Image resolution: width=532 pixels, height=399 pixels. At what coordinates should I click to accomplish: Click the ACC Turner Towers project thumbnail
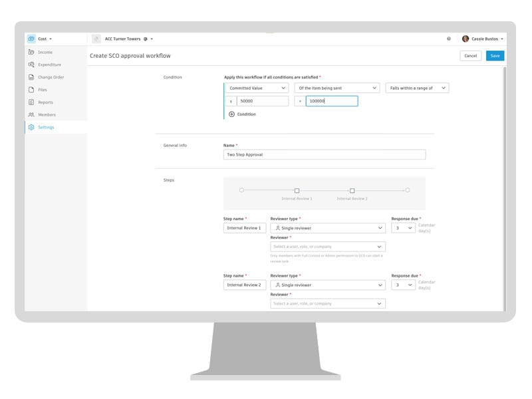(96, 39)
